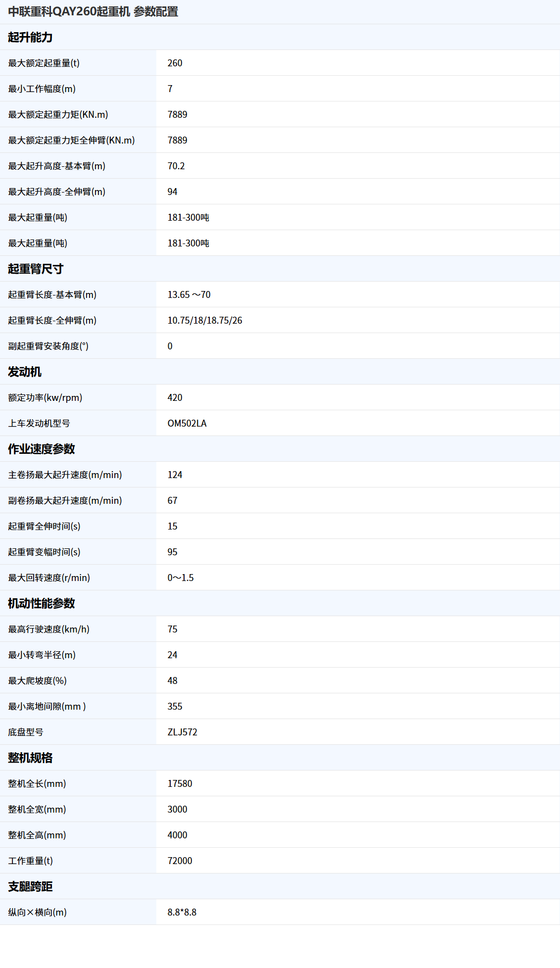560x968 pixels.
Task: Click the label 最大回转速度(r/min)
Action: pos(49,578)
